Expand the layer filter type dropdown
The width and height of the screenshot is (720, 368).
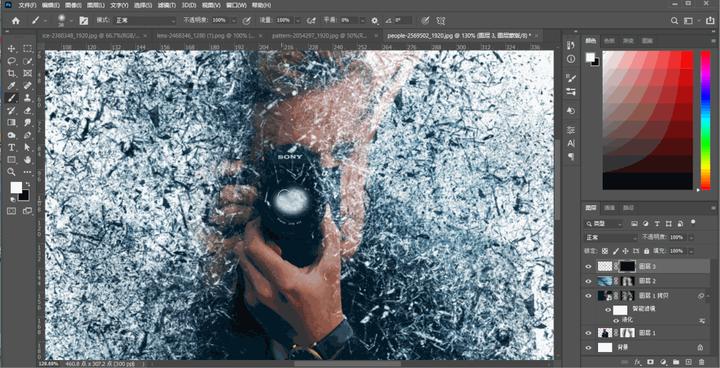603,224
